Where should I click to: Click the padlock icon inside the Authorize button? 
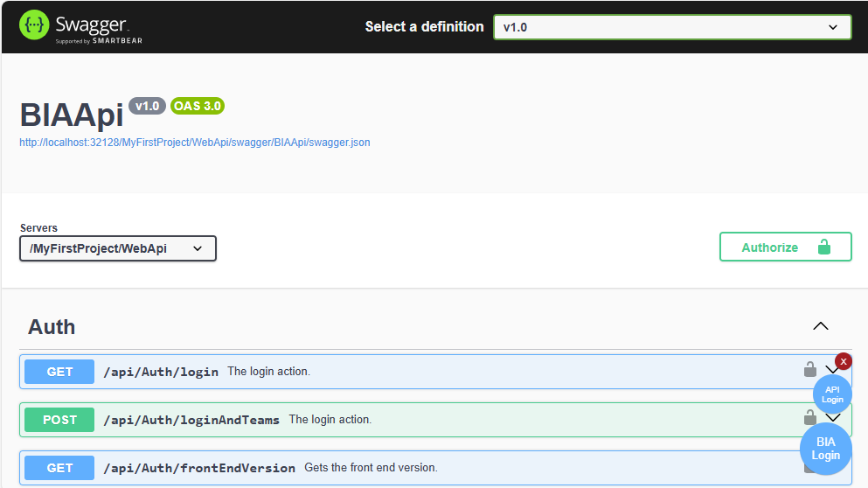(x=823, y=247)
